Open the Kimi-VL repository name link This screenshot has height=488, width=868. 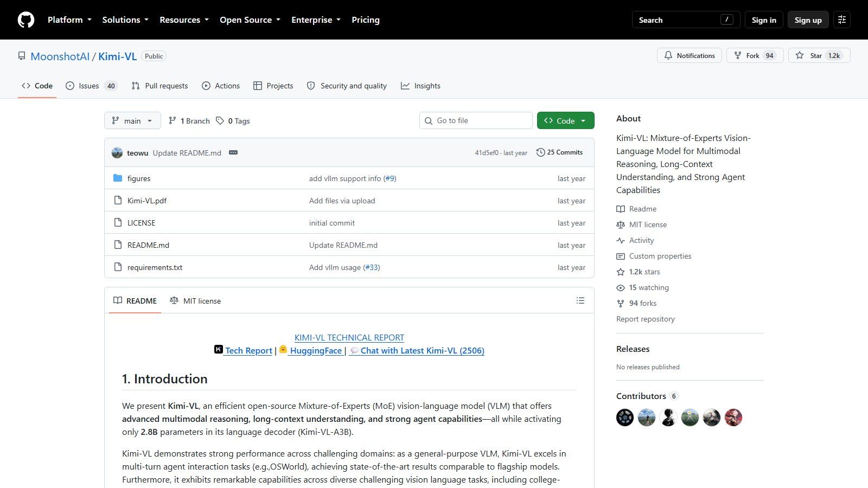point(118,56)
